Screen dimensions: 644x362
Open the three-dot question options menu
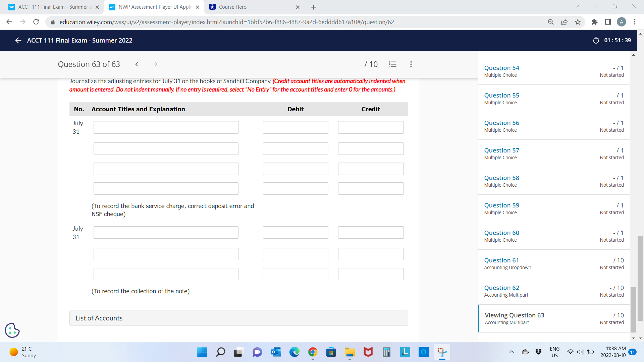[x=411, y=64]
